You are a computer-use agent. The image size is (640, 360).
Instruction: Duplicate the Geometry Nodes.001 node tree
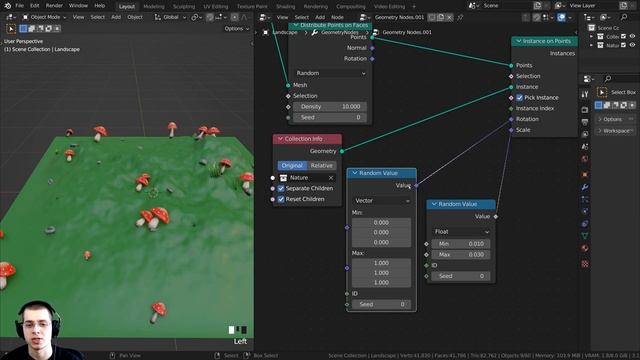click(x=441, y=17)
